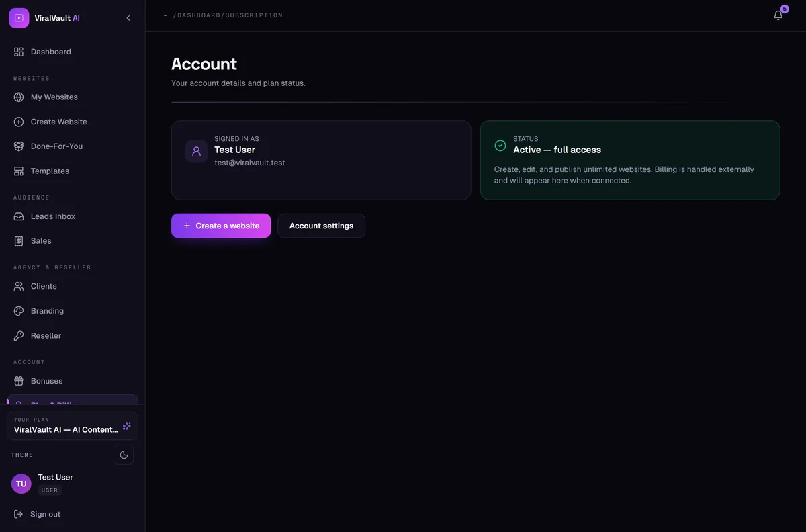806x532 pixels.
Task: Open Account settings button
Action: point(321,226)
